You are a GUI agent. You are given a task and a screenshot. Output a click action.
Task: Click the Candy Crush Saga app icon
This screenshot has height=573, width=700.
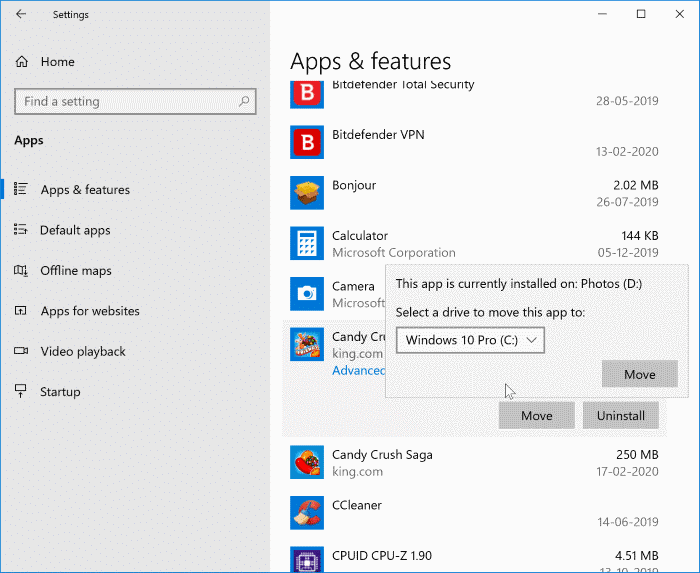[307, 462]
